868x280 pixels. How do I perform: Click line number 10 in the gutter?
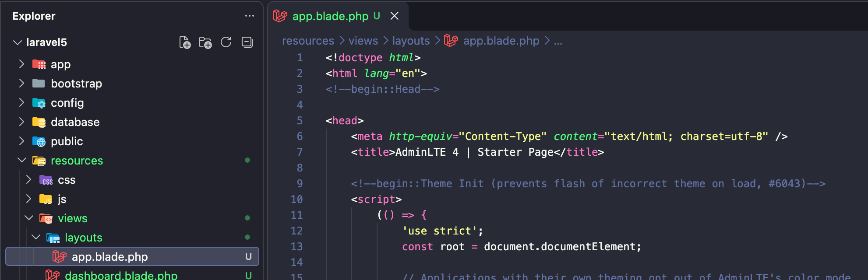click(x=296, y=199)
